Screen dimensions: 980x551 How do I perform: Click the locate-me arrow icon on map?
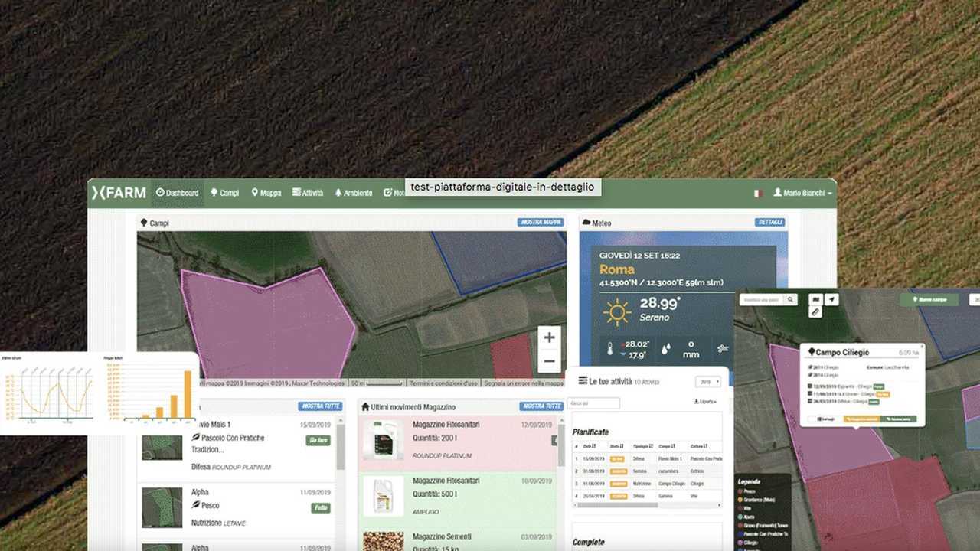832,299
